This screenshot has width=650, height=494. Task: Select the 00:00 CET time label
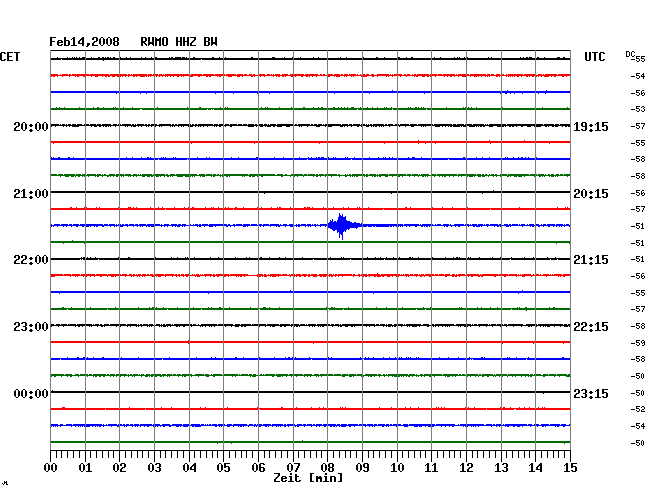[31, 393]
